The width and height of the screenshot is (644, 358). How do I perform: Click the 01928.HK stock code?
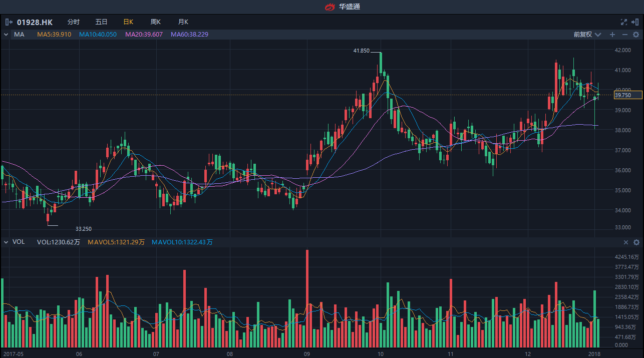pos(35,22)
